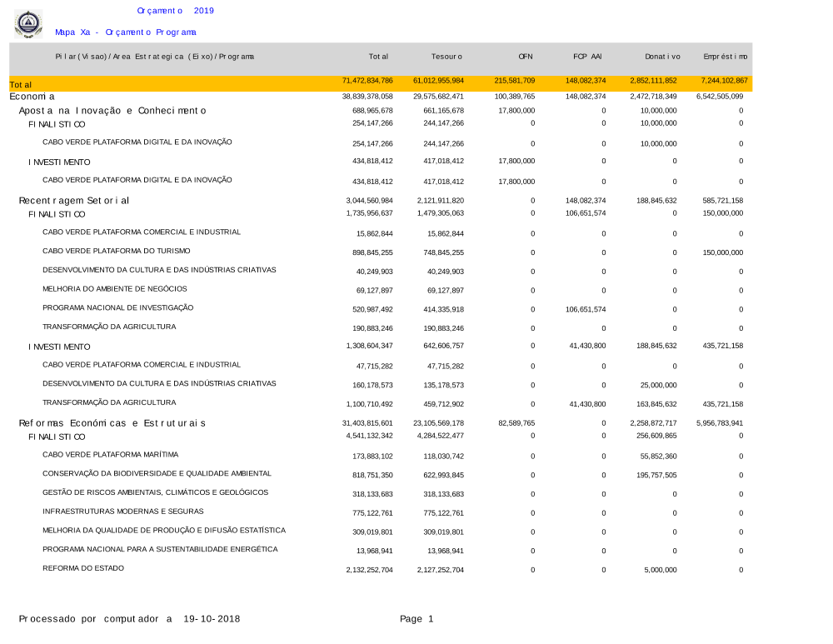Click the Page 1 footer label

coord(416,619)
